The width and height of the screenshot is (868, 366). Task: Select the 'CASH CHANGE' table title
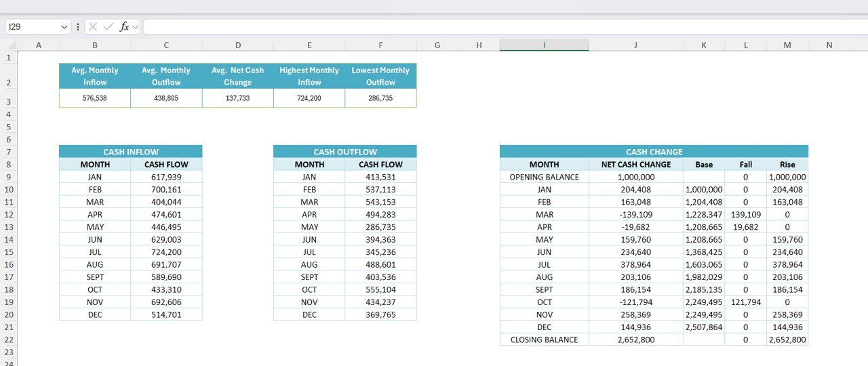click(654, 152)
